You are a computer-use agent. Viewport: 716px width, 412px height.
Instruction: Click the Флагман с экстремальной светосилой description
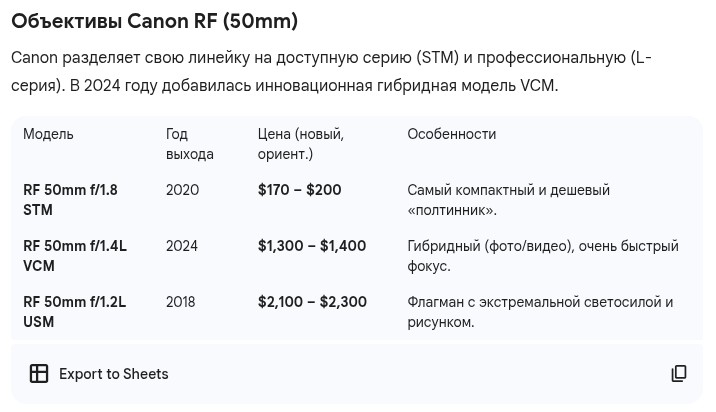pos(540,312)
